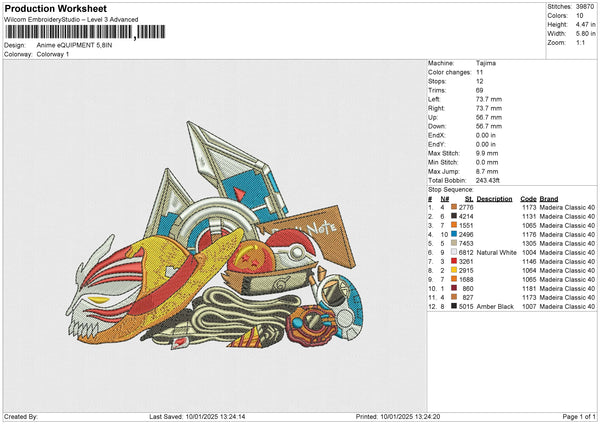
Task: Click the orange swatch beside stitch count 1688
Action: (454, 279)
